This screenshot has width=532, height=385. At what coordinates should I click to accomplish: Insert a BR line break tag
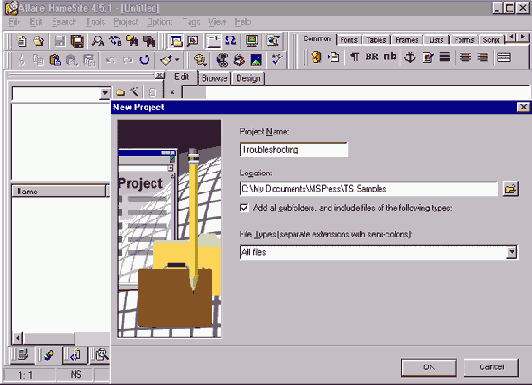click(372, 57)
